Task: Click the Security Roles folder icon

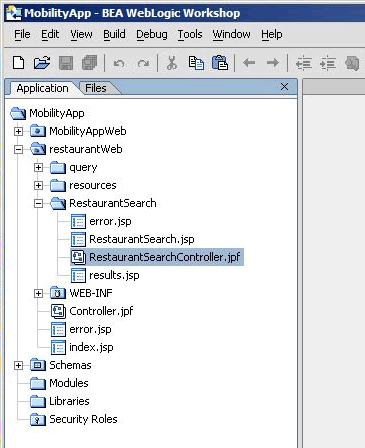Action: 38,419
